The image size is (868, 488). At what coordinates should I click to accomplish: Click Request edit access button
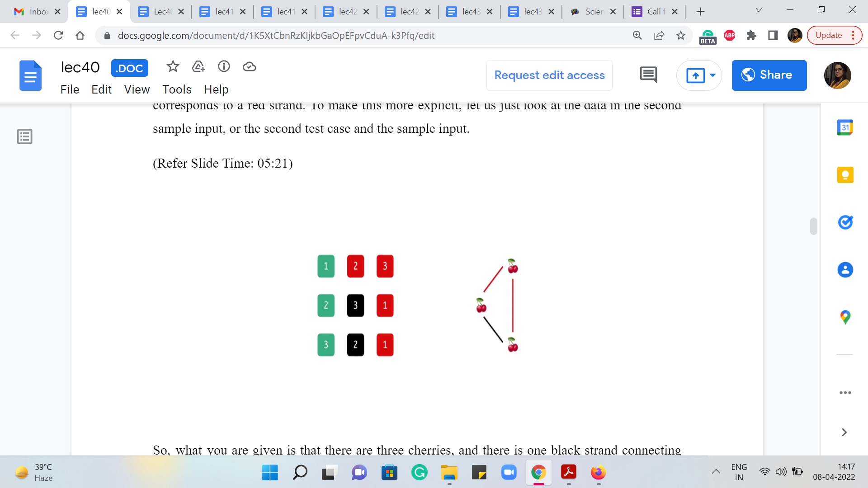click(x=549, y=75)
